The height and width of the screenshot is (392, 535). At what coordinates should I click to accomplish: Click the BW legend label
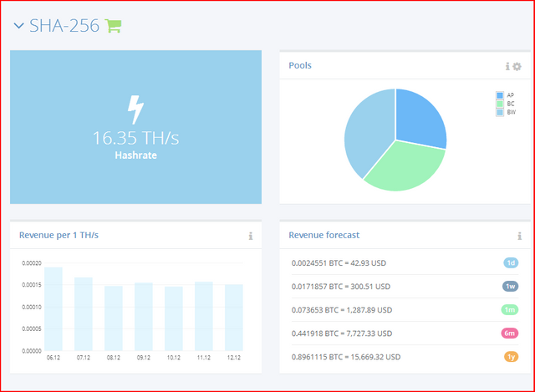point(511,112)
